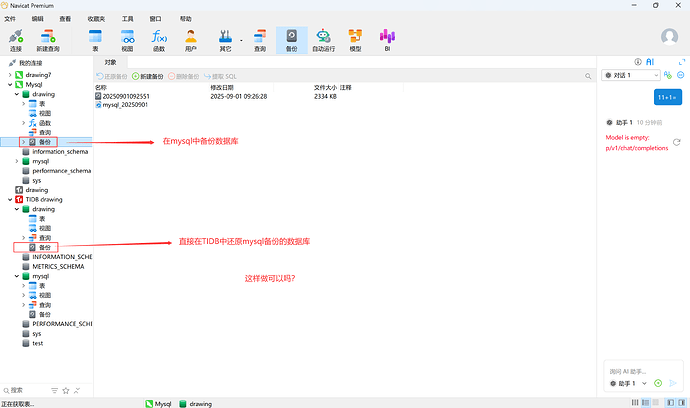Viewport: 690px width, 408px height.
Task: Click the send arrow icon in AI input
Action: click(x=673, y=383)
